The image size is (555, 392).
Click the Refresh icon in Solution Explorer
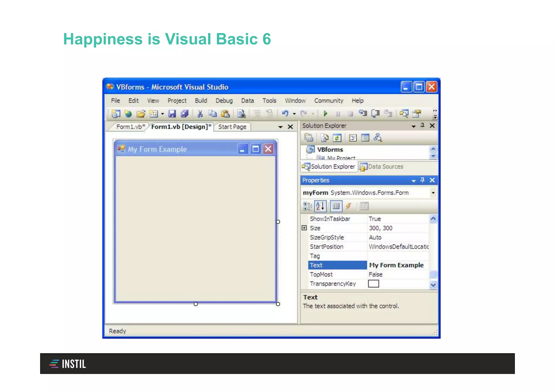(x=337, y=138)
